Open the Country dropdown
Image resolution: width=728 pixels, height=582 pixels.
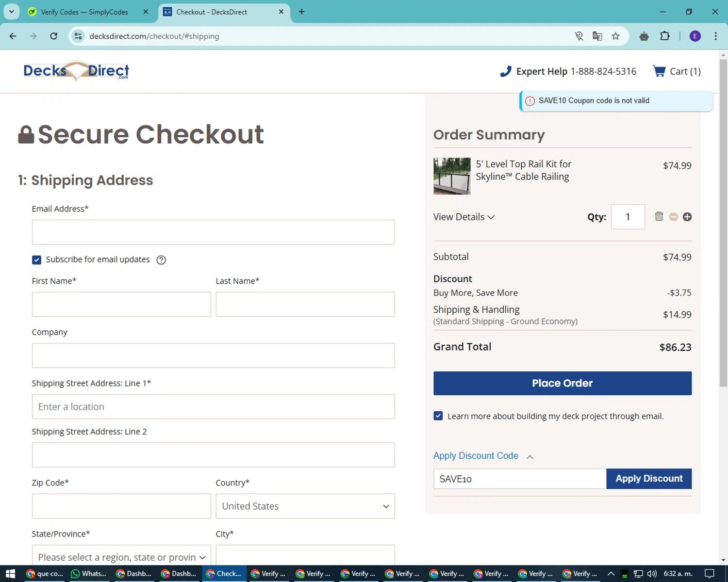(305, 506)
